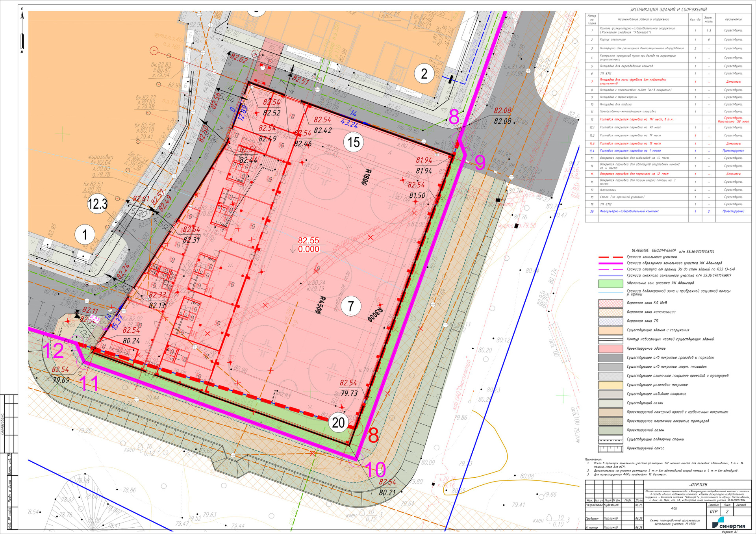Select the circled parking marker 12.3
The width and height of the screenshot is (756, 534).
tap(97, 204)
